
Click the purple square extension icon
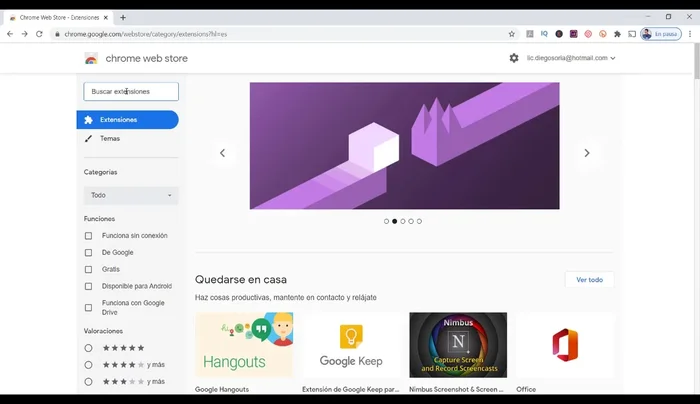coord(574,34)
